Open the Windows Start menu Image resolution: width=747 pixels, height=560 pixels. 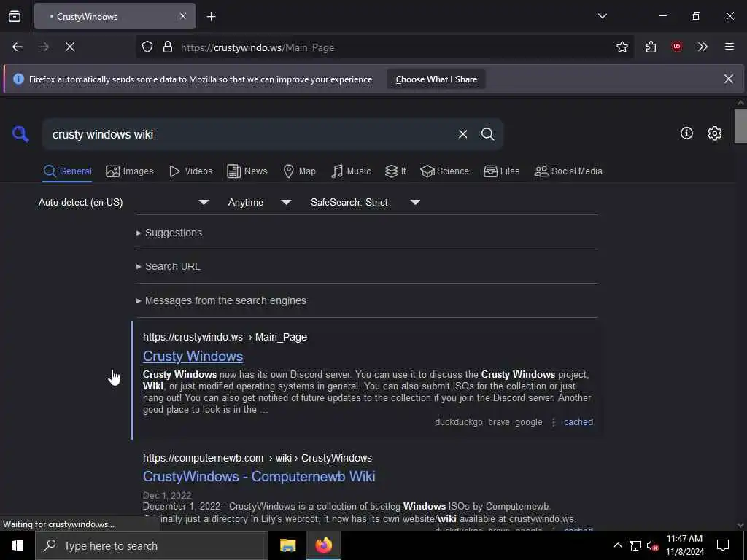18,545
